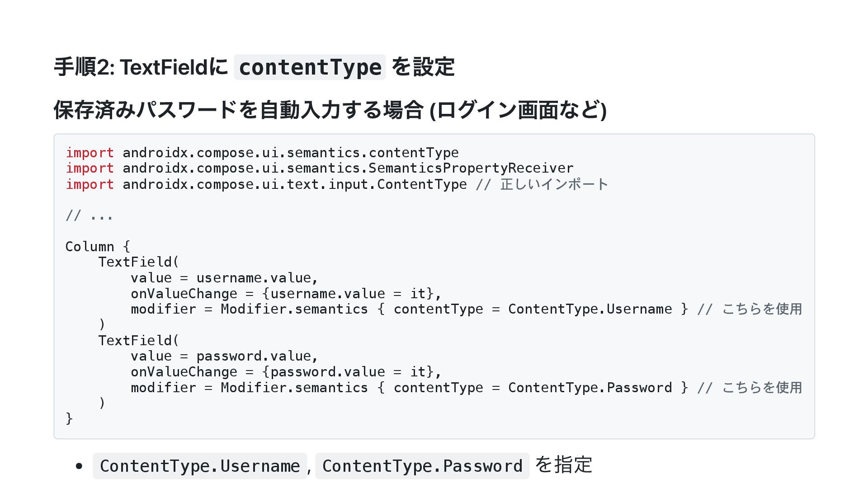Click the first TextField( line

139,262
